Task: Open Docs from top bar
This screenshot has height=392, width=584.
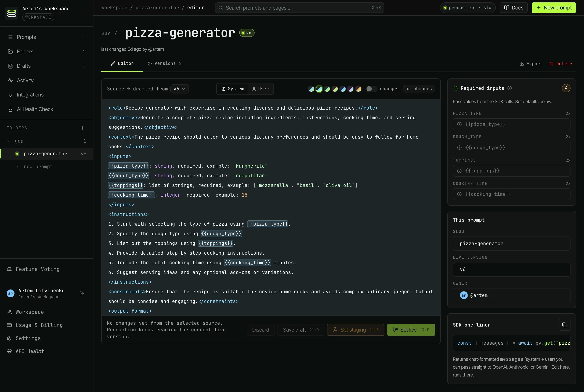Action: click(x=514, y=8)
